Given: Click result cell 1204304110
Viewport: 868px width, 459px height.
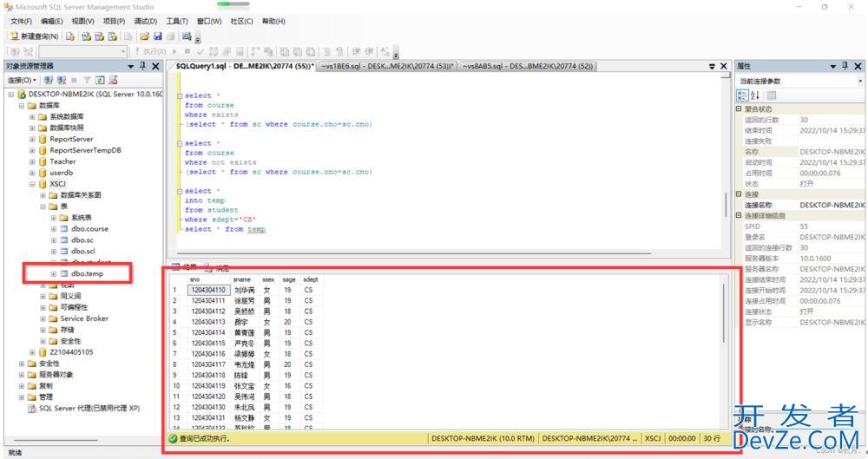Looking at the screenshot, I should 208,290.
